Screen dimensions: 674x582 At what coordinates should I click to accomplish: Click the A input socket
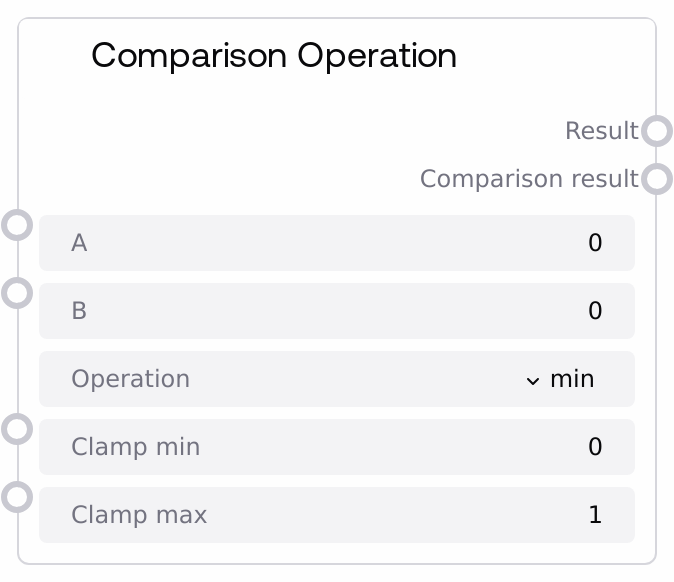17,225
